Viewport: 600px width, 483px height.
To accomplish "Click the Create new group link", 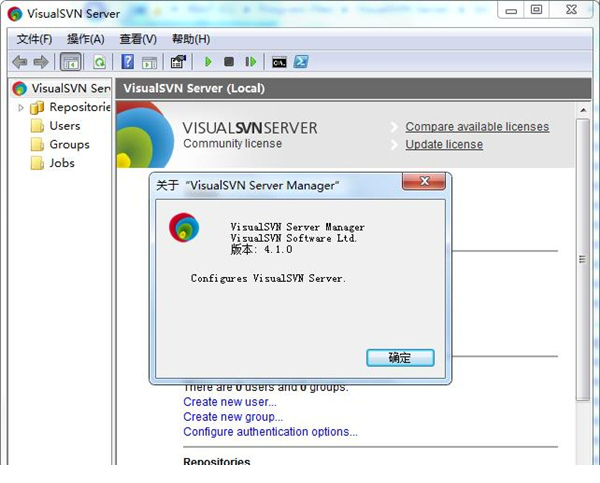I will pos(233,417).
